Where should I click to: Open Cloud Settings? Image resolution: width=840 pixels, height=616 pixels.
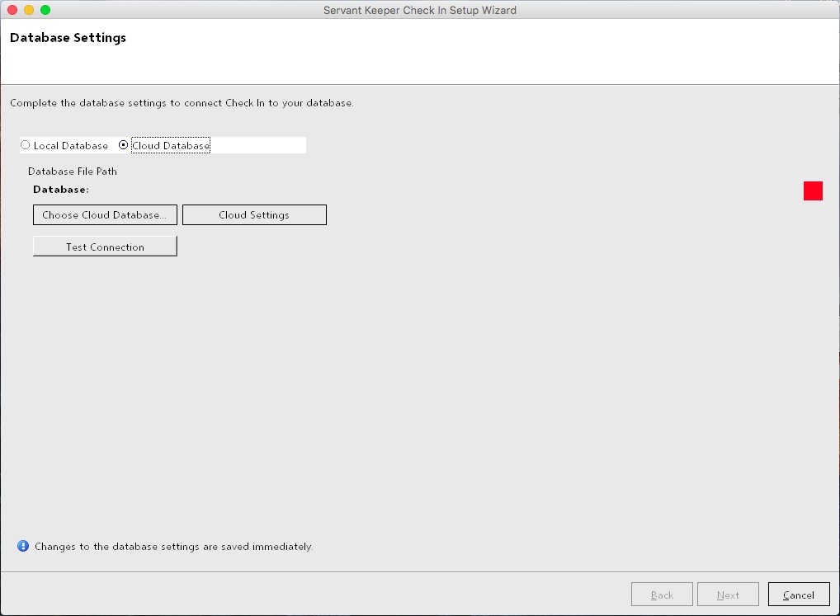[254, 215]
